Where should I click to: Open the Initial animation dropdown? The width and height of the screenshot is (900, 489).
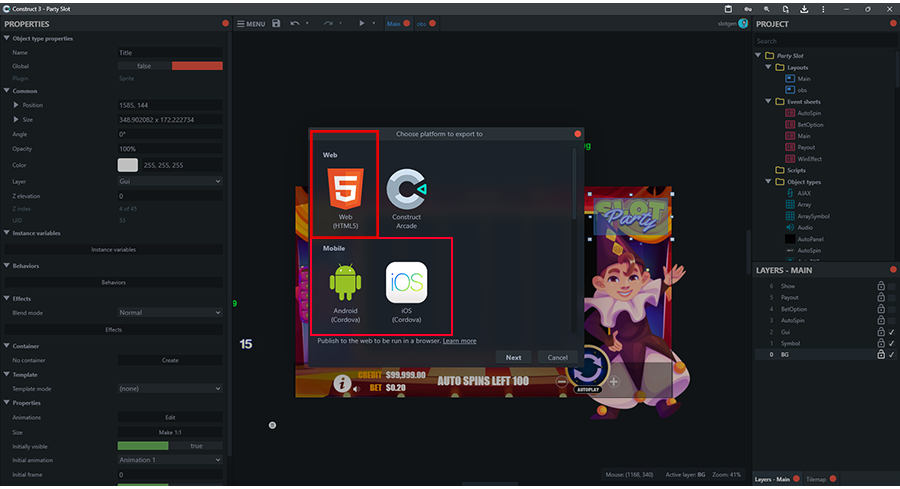170,460
